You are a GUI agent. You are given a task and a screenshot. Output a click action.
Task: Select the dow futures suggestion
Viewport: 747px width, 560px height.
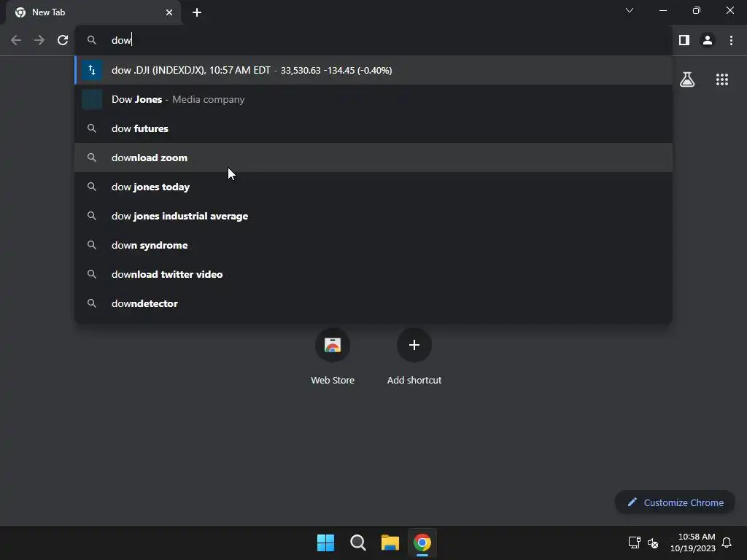373,128
